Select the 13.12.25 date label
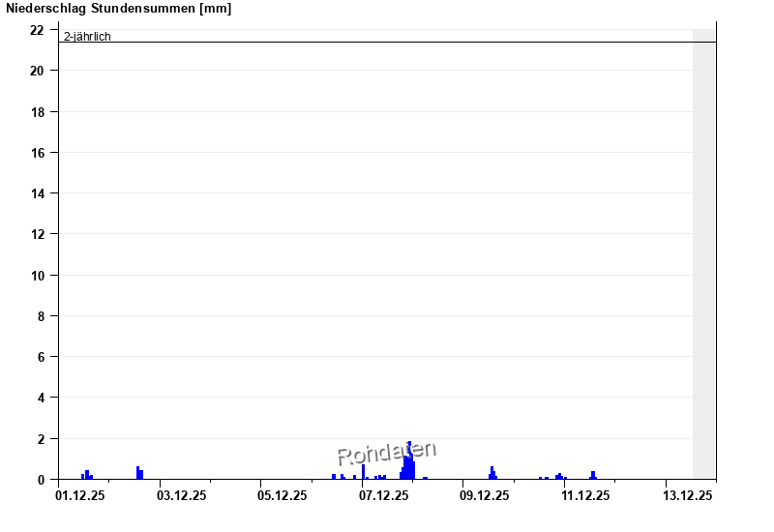 687,496
